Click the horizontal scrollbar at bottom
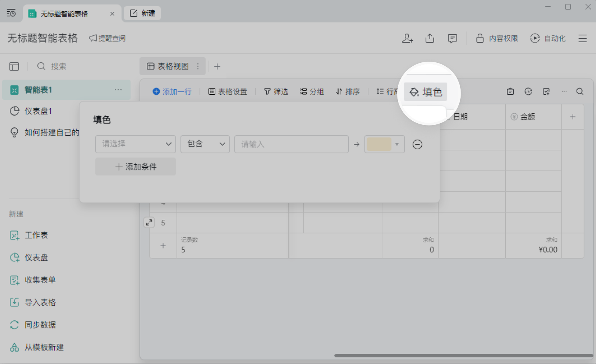The width and height of the screenshot is (596, 364). point(463,355)
